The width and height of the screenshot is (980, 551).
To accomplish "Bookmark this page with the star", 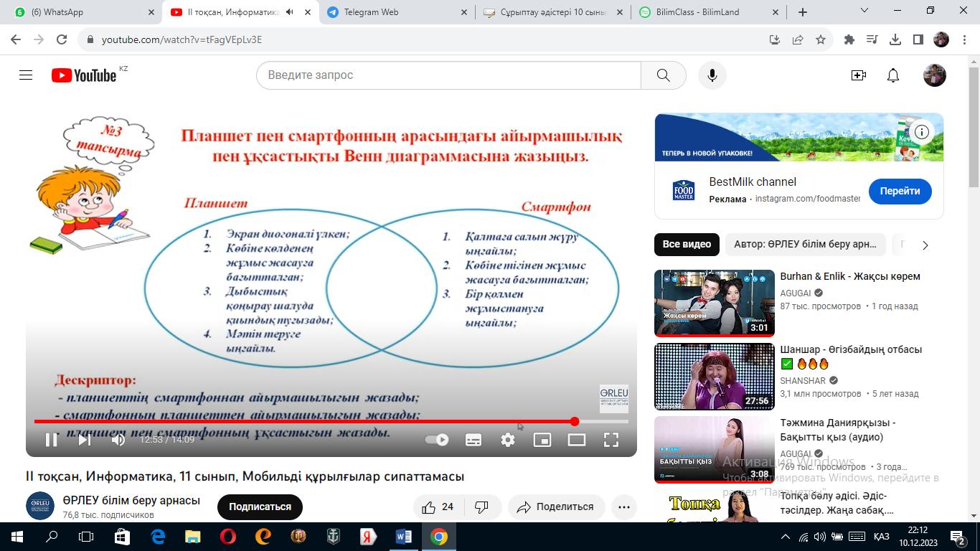I will (x=821, y=40).
